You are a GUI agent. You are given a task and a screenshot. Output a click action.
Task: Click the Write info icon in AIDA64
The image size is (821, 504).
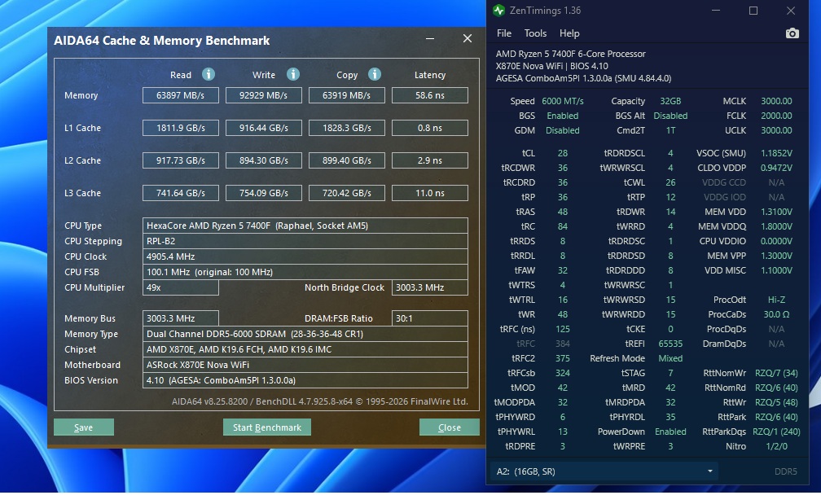292,74
